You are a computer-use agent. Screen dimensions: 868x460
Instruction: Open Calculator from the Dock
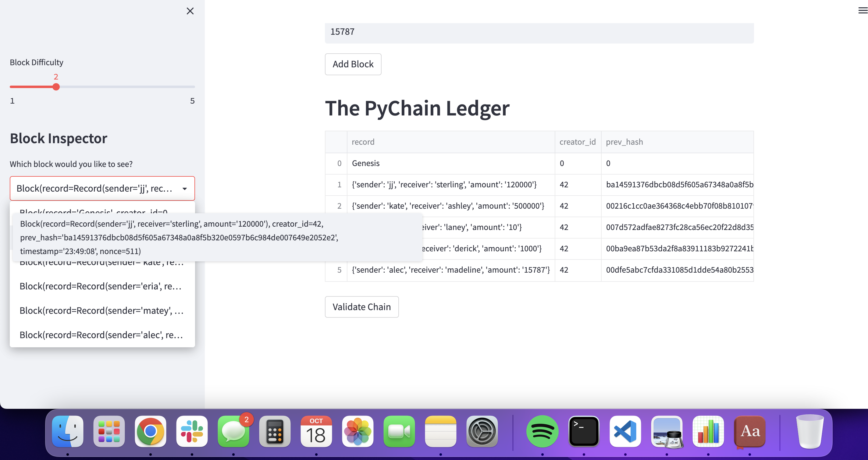click(x=275, y=431)
